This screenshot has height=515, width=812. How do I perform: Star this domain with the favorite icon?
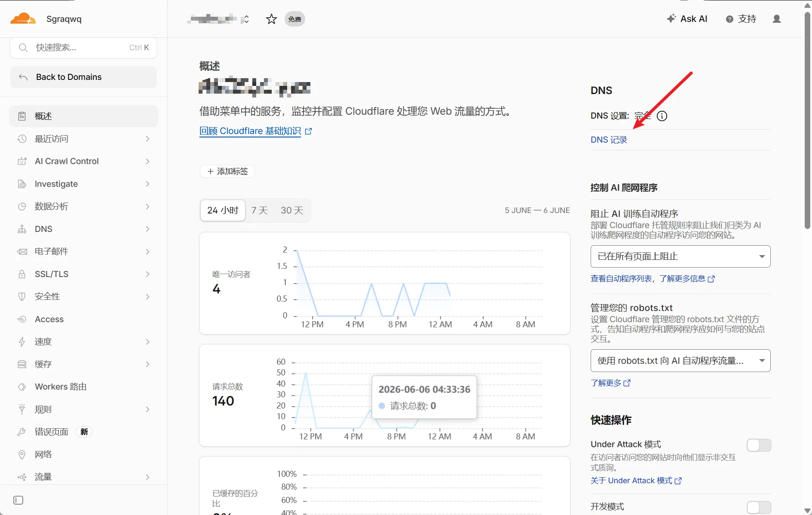pyautogui.click(x=271, y=19)
